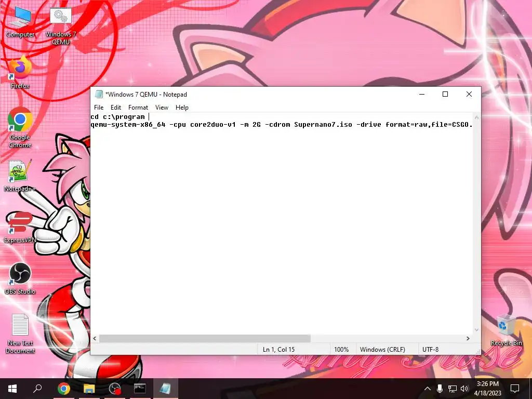Screen dimensions: 532x399
Task: Launch Firefox from the desktop
Action: (20, 73)
